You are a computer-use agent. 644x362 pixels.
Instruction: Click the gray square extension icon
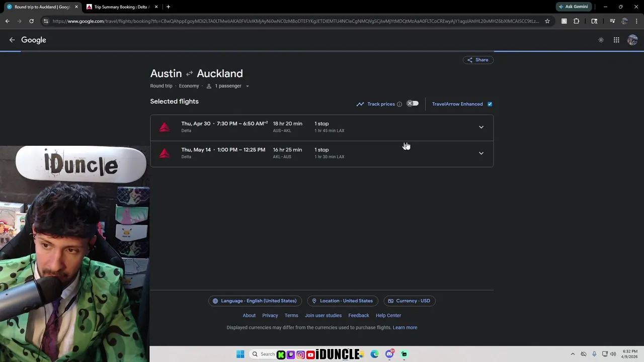click(x=564, y=21)
